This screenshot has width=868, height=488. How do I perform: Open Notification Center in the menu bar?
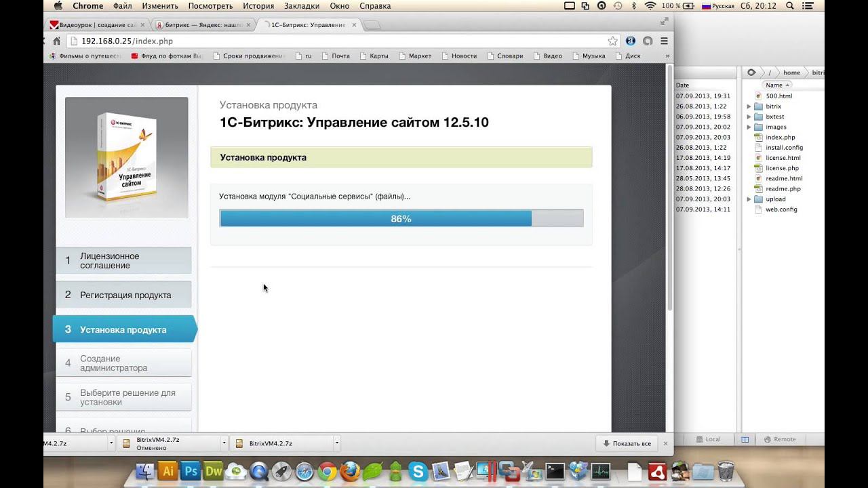pos(809,6)
